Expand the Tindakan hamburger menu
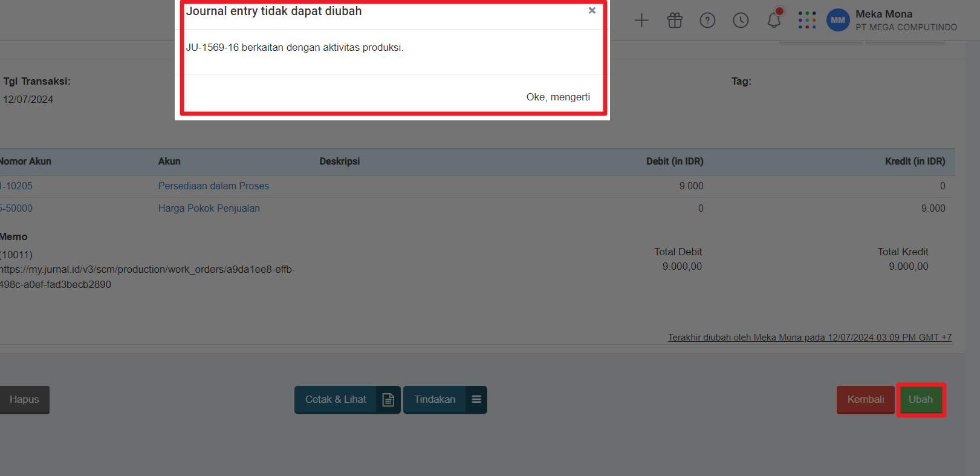Viewport: 980px width, 476px height. (476, 400)
